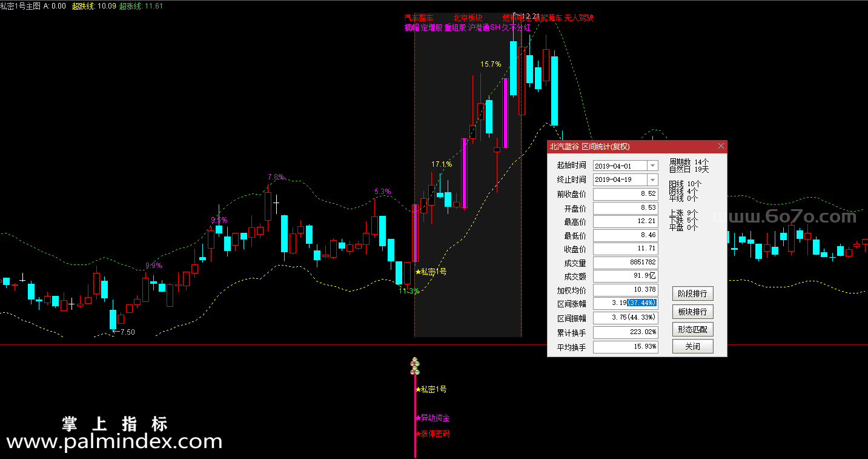Screen dimensions: 868x459
Task: Click the 无人驾驶 concept tag
Action: click(579, 18)
